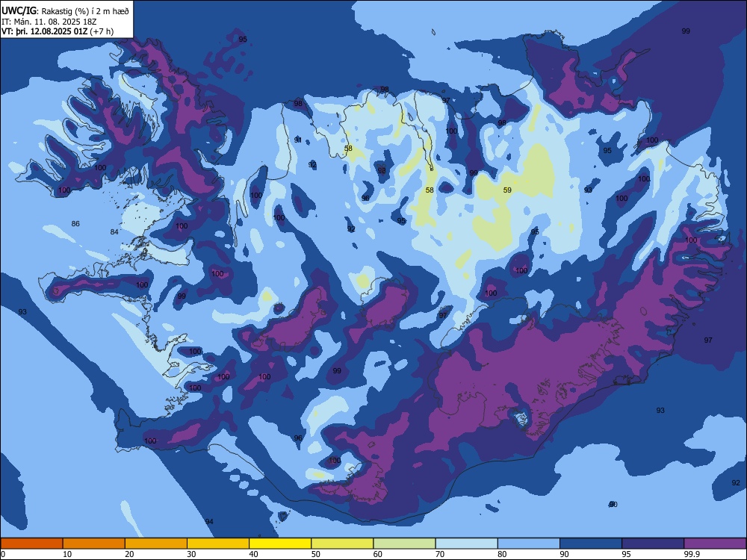Click the '94' value over the southern sea
Screen dimensions: 747x560
click(209, 522)
